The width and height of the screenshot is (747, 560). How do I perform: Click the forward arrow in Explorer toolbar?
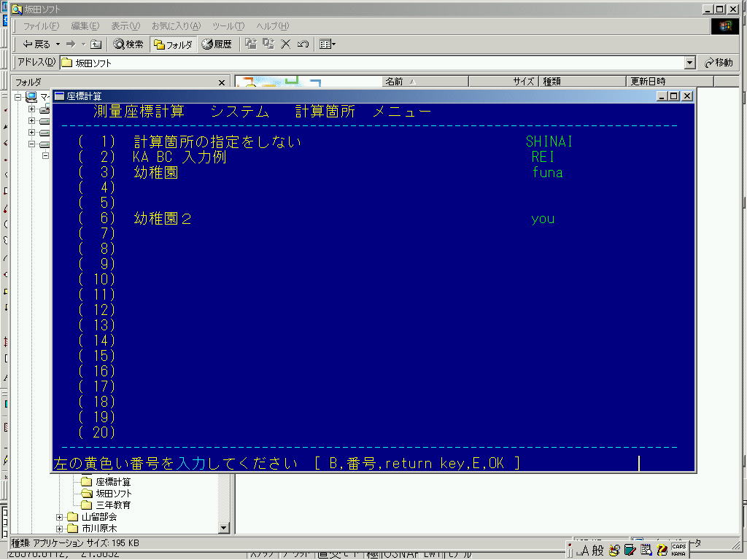click(x=71, y=44)
